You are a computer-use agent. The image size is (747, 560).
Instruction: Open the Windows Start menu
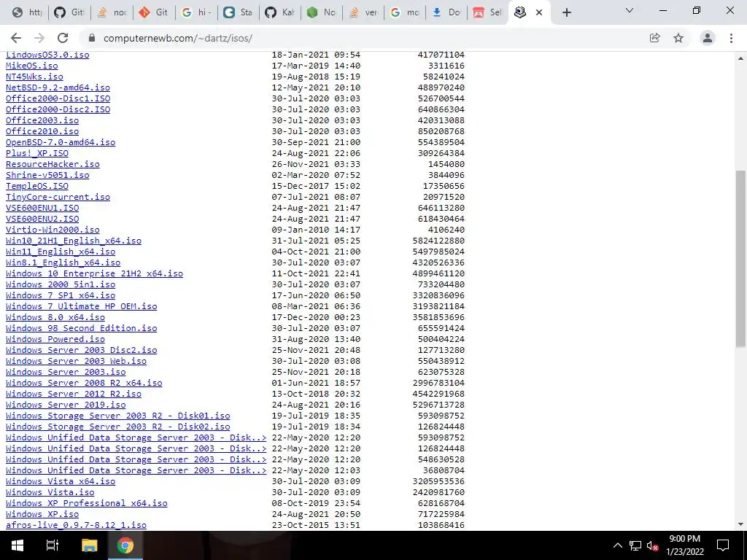pyautogui.click(x=18, y=545)
